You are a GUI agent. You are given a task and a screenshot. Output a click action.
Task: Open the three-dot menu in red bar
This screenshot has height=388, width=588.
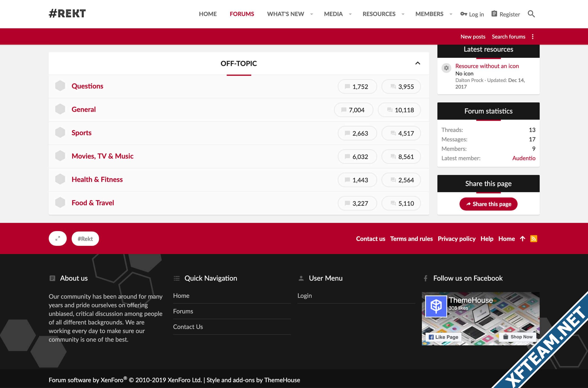coord(533,37)
